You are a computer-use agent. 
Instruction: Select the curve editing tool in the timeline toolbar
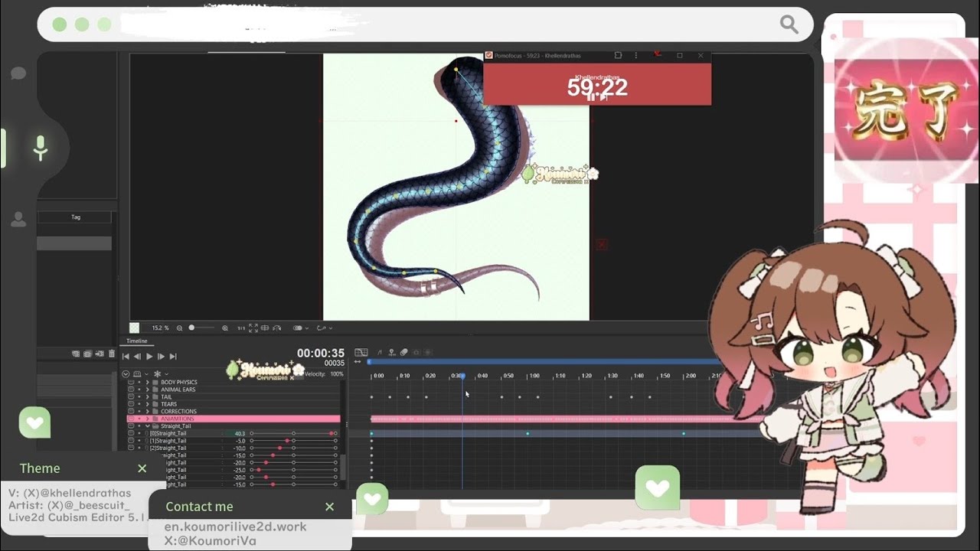pos(380,352)
